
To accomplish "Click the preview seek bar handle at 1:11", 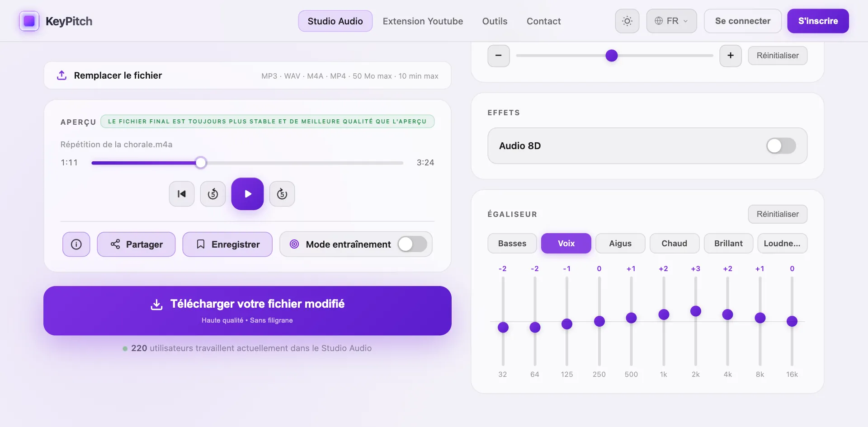I will pyautogui.click(x=201, y=163).
